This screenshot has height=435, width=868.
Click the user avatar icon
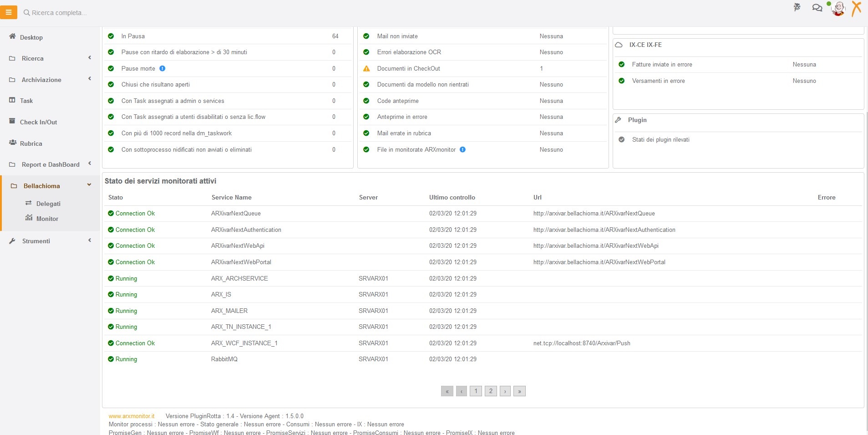(x=838, y=9)
